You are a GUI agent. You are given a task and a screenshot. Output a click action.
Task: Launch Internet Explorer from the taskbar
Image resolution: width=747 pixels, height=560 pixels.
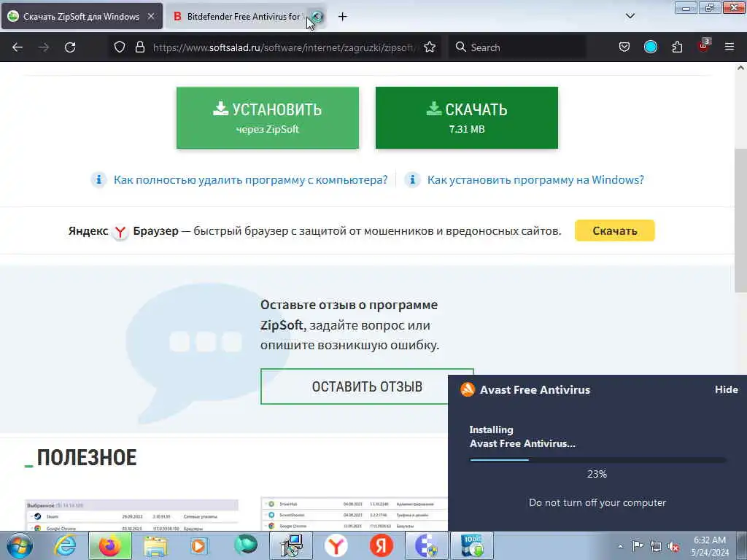65,545
